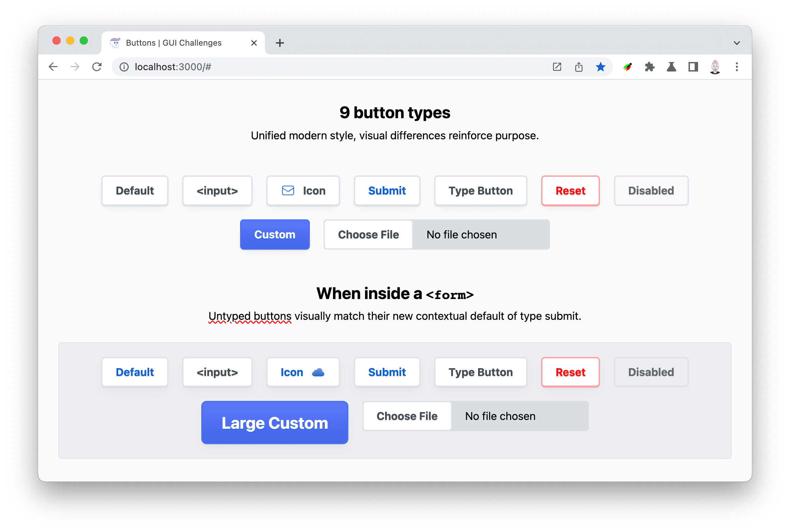This screenshot has height=532, width=790.
Task: Click the Large Custom button inside form
Action: [x=275, y=423]
